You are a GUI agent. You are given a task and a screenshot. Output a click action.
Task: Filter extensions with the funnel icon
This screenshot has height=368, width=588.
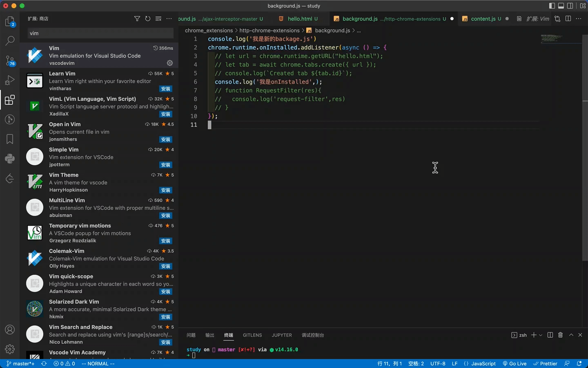[x=137, y=19]
